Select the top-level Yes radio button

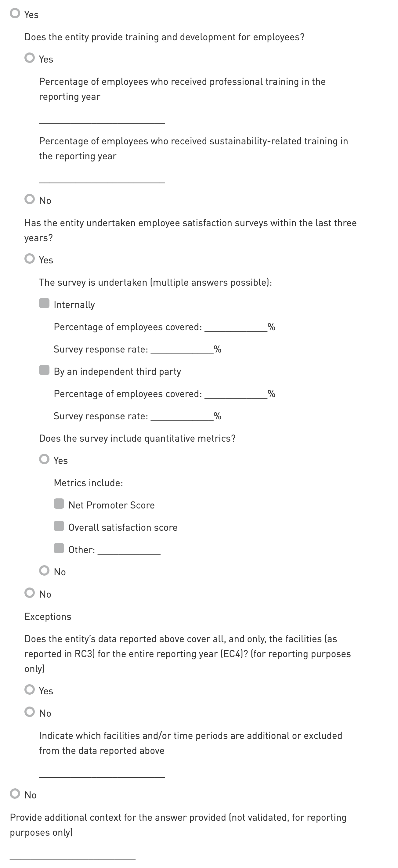point(15,13)
